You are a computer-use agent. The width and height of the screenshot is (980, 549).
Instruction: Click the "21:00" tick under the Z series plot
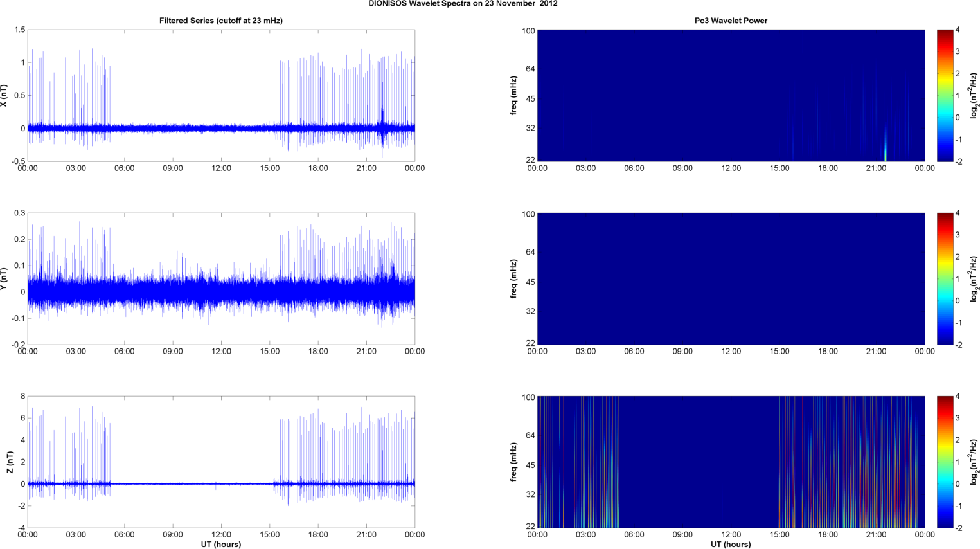click(366, 535)
